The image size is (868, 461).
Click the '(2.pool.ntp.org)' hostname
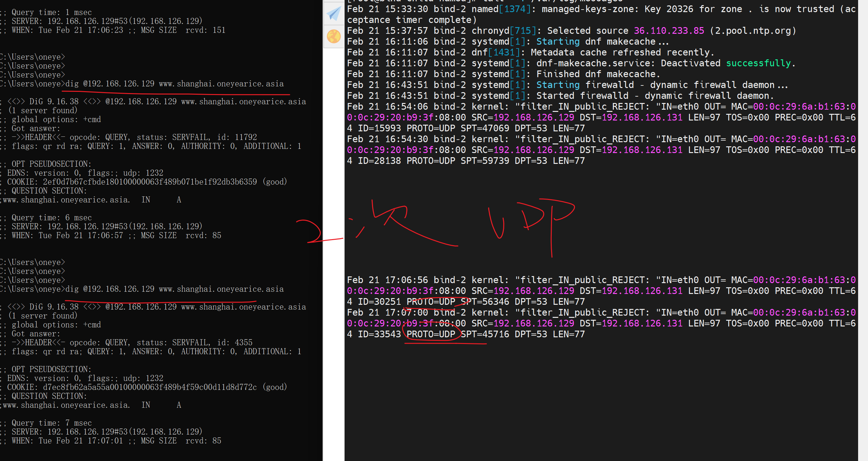(x=753, y=31)
